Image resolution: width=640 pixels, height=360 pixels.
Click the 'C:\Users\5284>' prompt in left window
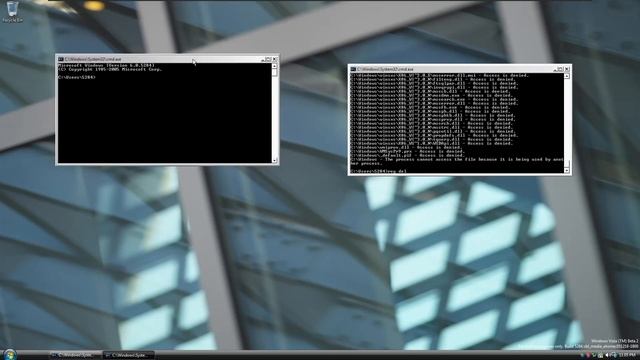click(77, 77)
